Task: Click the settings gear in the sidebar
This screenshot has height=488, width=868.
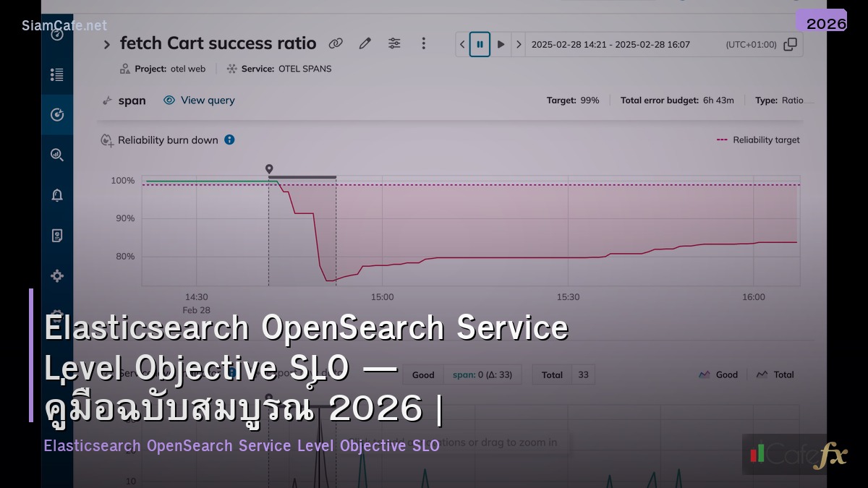Action: click(x=57, y=275)
